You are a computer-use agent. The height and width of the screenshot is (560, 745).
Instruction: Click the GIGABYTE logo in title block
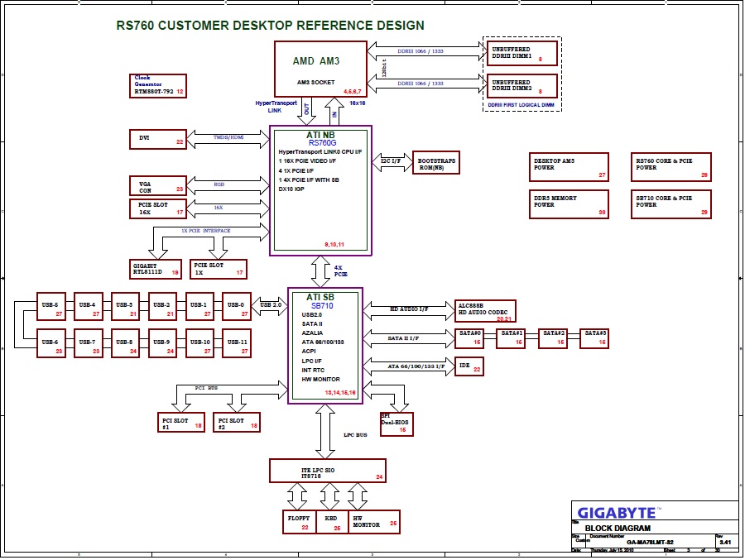[617, 512]
